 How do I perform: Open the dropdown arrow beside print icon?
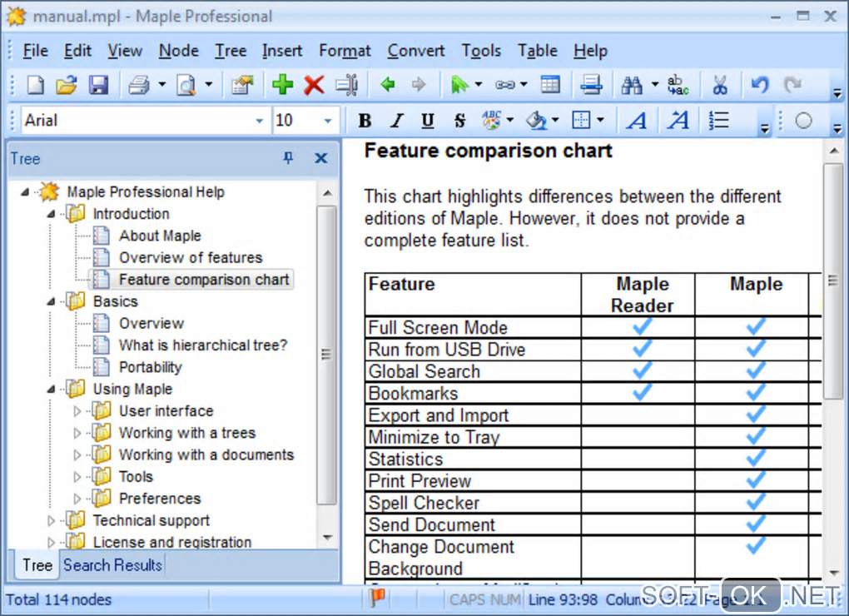(x=162, y=84)
